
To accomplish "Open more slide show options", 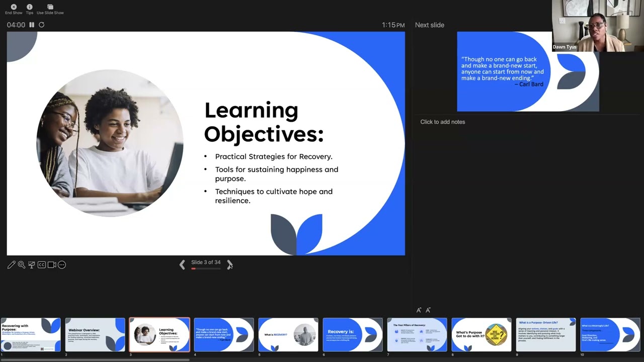I will point(62,264).
